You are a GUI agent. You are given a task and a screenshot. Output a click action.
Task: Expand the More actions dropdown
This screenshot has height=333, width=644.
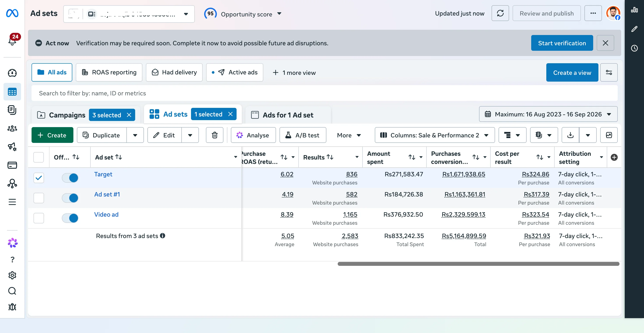click(x=349, y=135)
